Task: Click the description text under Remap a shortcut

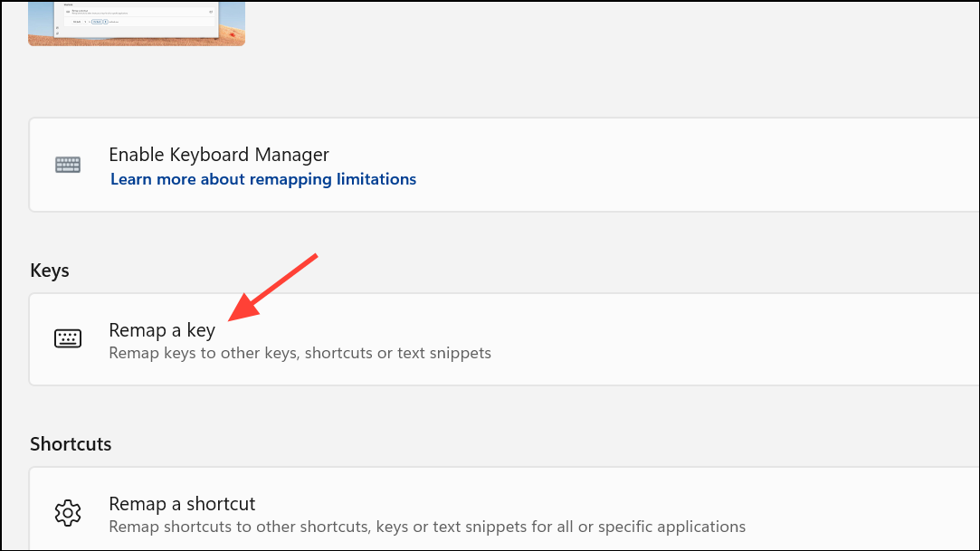Action: point(427,527)
